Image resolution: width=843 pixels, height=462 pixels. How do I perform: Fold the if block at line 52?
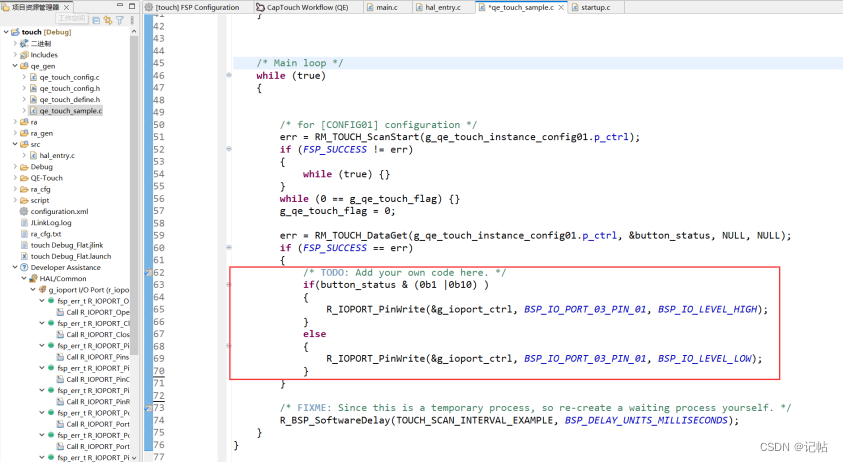click(x=229, y=149)
